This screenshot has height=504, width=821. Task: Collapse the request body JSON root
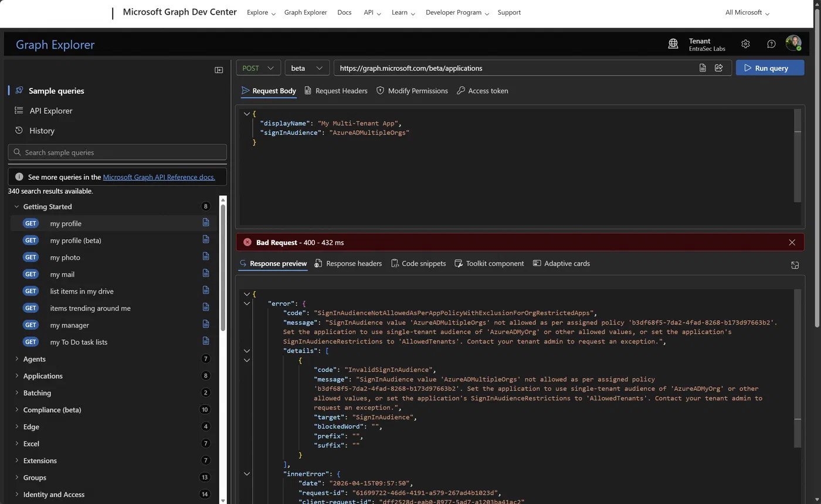pyautogui.click(x=247, y=114)
